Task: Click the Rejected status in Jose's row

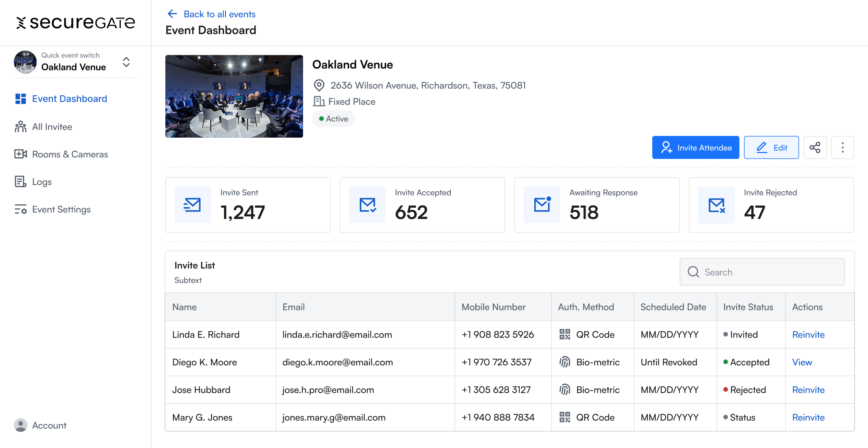Action: pos(745,390)
